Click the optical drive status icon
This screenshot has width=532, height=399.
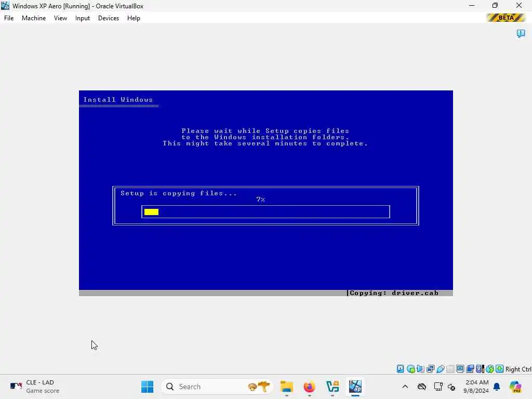pos(410,369)
